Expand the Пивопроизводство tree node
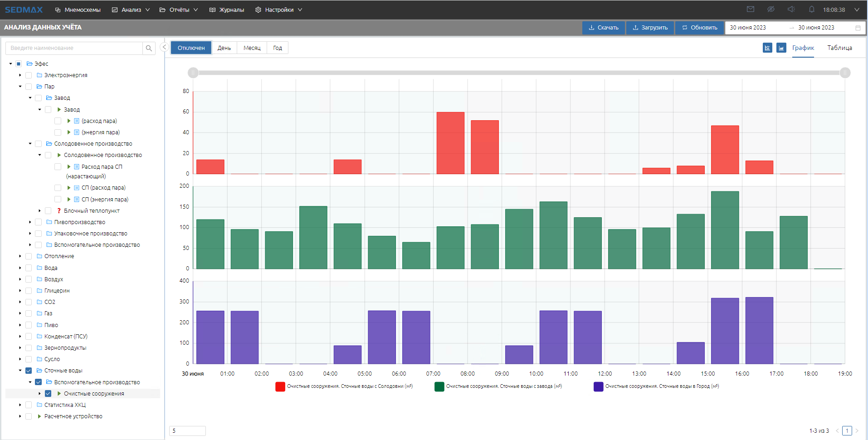 tap(30, 222)
